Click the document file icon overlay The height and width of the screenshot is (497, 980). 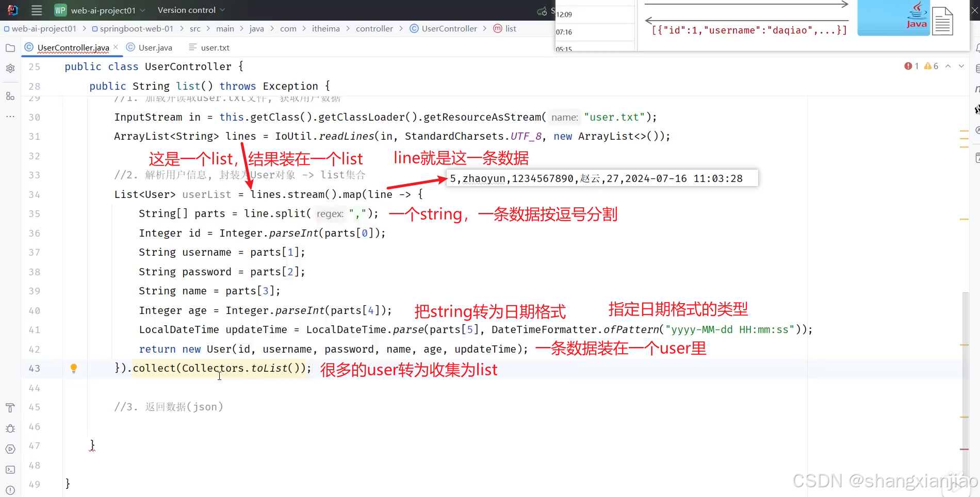coord(942,21)
